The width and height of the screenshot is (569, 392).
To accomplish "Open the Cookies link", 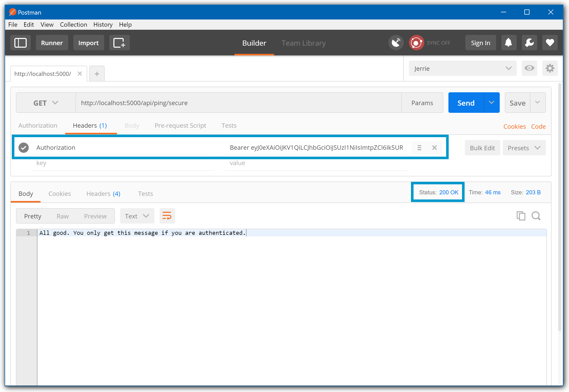I will pyautogui.click(x=514, y=126).
